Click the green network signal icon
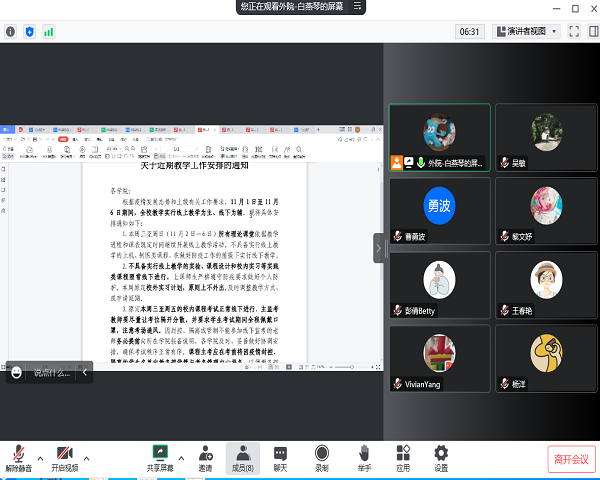This screenshot has width=600, height=480. pyautogui.click(x=48, y=31)
